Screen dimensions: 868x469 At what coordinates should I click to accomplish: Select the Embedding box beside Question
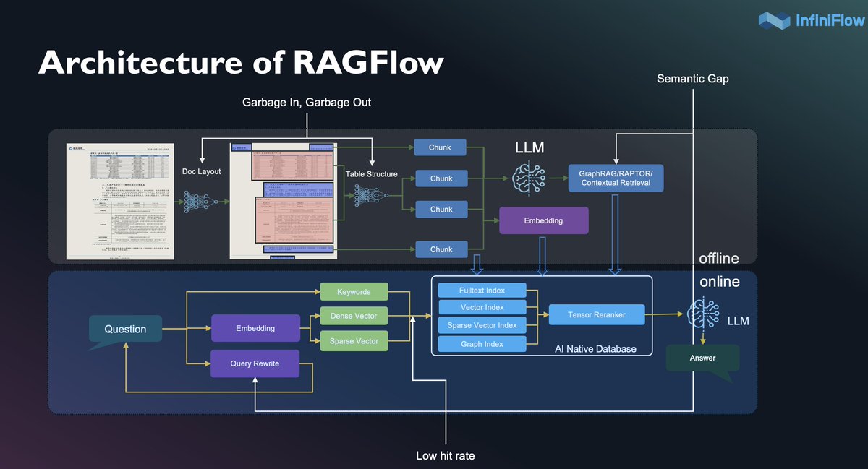(x=255, y=328)
